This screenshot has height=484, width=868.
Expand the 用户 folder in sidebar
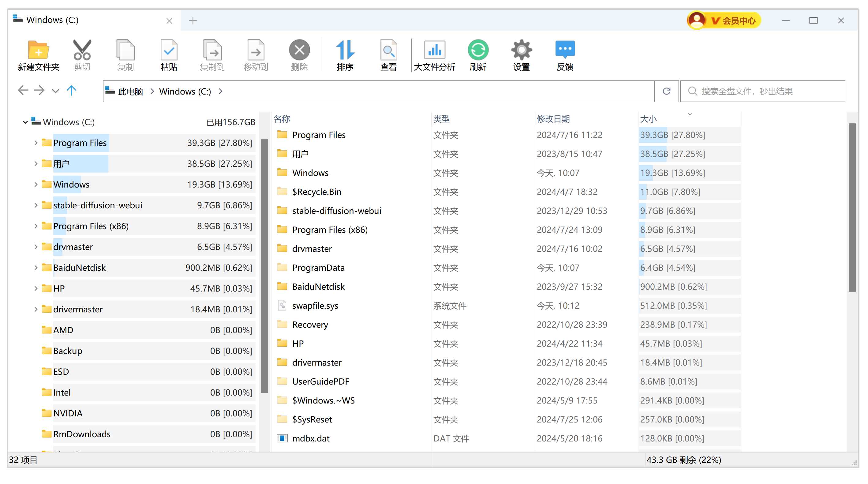click(33, 163)
